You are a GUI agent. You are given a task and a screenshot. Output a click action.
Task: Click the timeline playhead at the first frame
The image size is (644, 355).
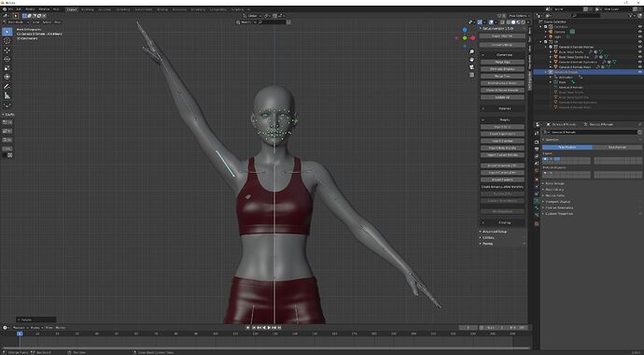[x=20, y=334]
